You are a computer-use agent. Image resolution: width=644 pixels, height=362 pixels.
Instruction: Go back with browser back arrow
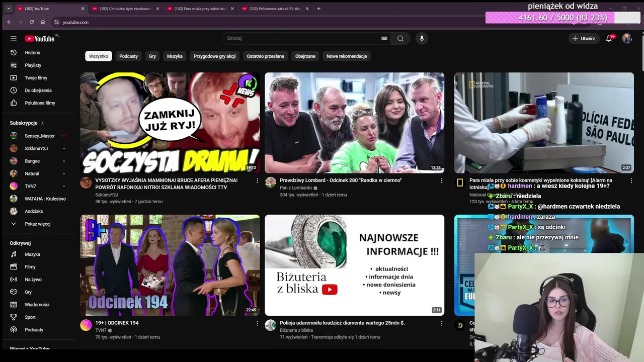(x=9, y=22)
